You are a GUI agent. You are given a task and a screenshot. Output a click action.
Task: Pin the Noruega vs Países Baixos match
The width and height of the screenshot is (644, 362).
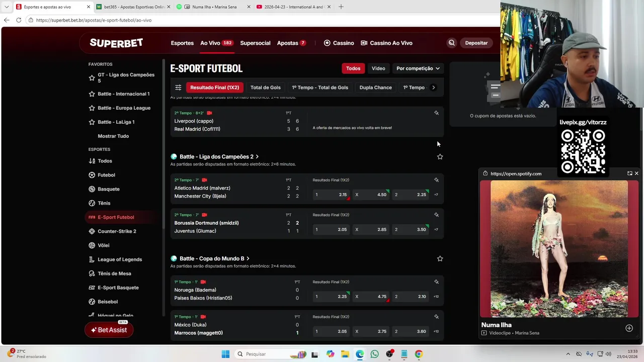[x=436, y=282]
